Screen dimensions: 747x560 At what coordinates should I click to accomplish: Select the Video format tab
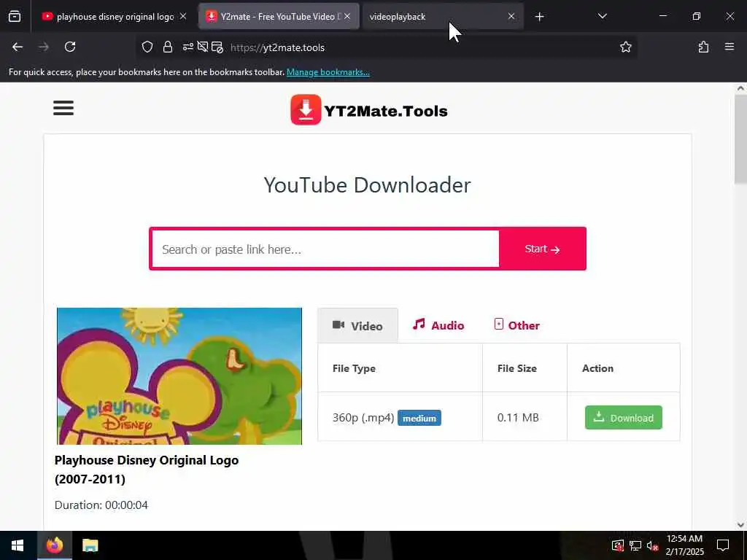tap(357, 326)
